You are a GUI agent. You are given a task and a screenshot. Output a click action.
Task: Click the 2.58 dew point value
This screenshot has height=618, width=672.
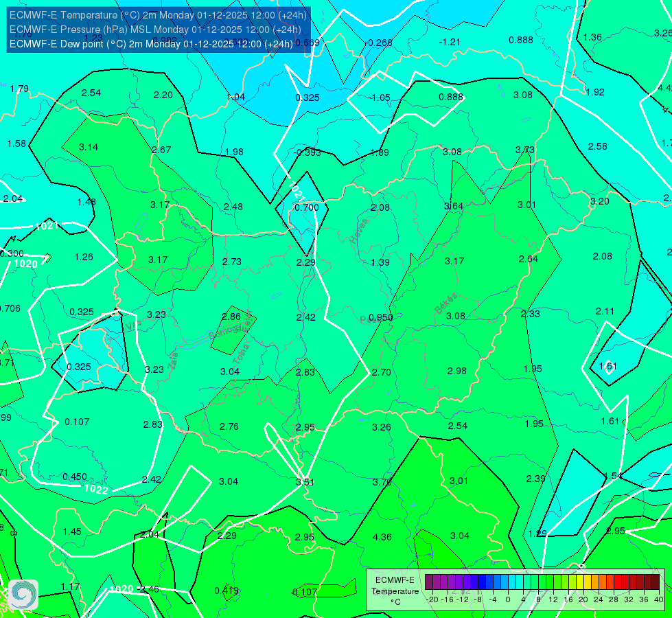597,147
